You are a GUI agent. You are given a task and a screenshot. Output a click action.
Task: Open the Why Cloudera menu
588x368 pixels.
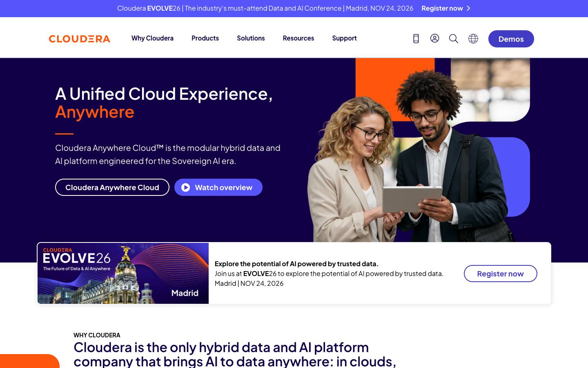[x=152, y=38]
